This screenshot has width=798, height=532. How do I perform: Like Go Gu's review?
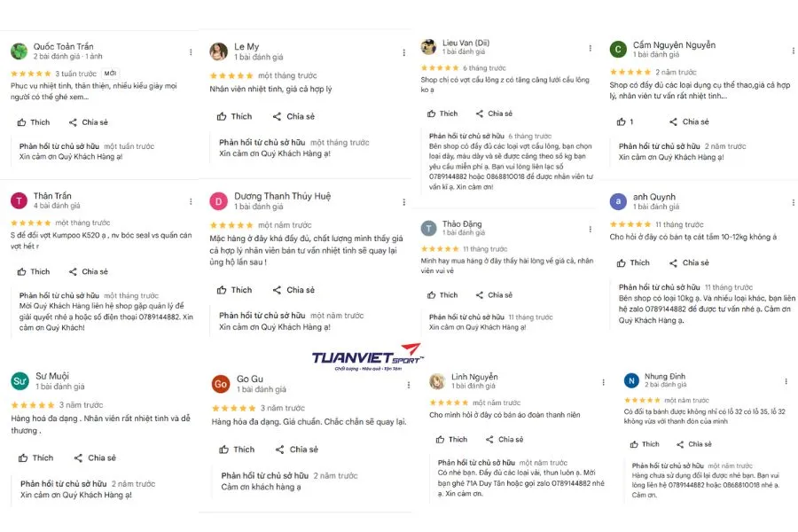[x=236, y=450]
